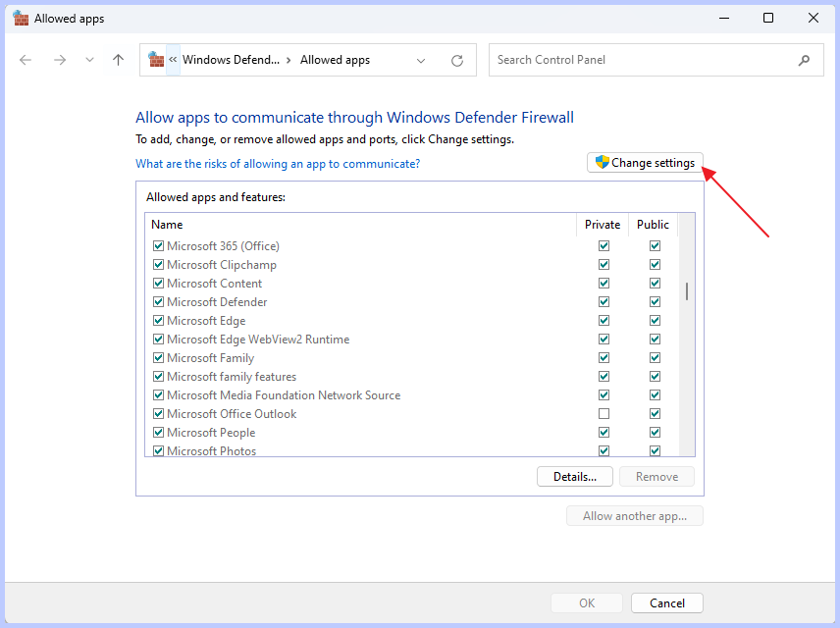Enable Private for Microsoft Office Outlook
This screenshot has height=628, width=840.
(x=604, y=414)
